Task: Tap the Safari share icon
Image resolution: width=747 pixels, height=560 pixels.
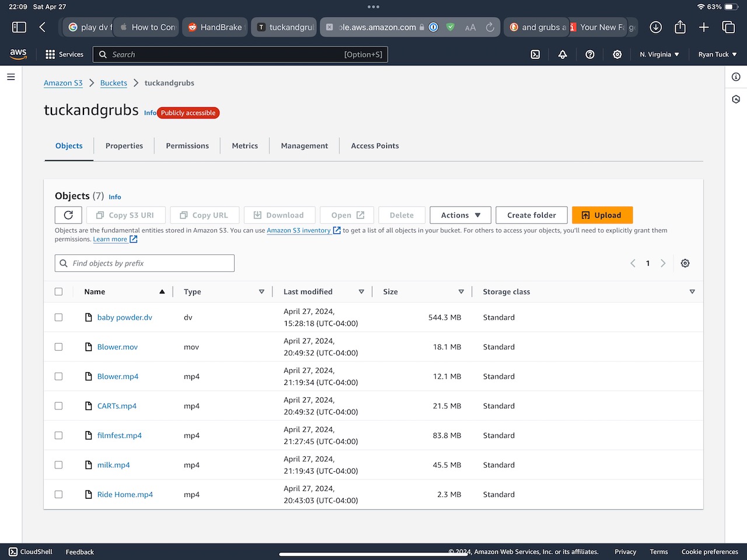Action: [x=680, y=27]
